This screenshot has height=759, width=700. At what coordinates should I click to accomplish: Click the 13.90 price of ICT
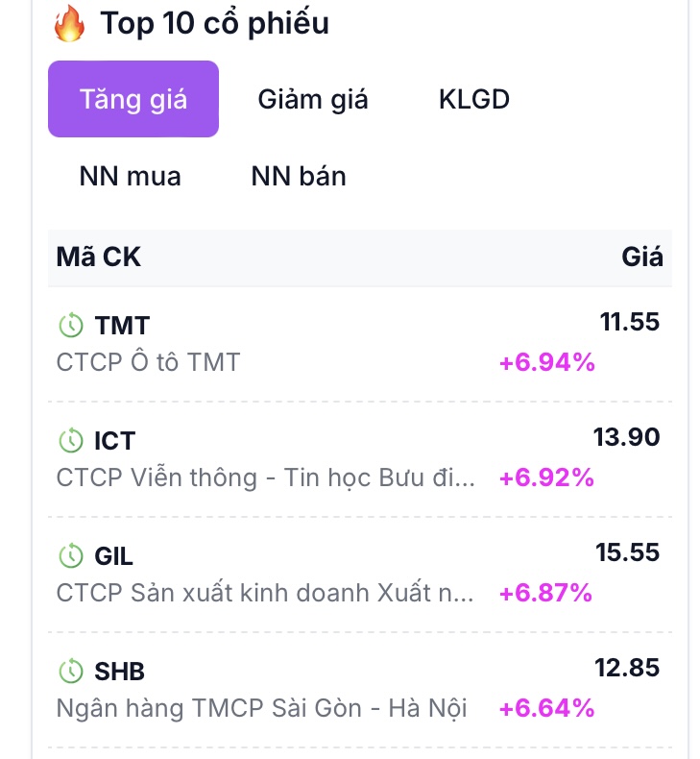(626, 437)
